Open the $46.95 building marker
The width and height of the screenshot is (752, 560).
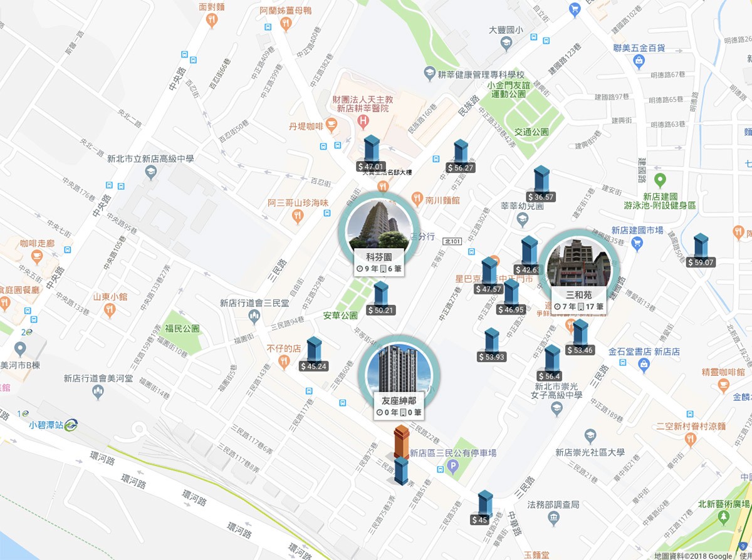(x=511, y=297)
